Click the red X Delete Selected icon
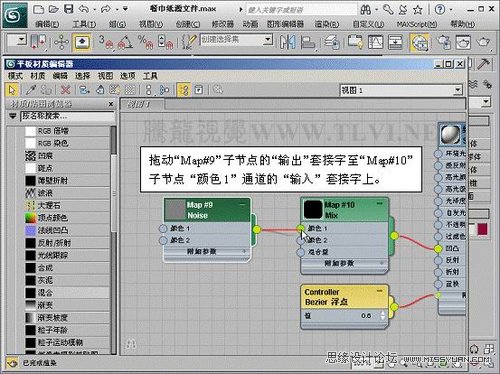 66,90
